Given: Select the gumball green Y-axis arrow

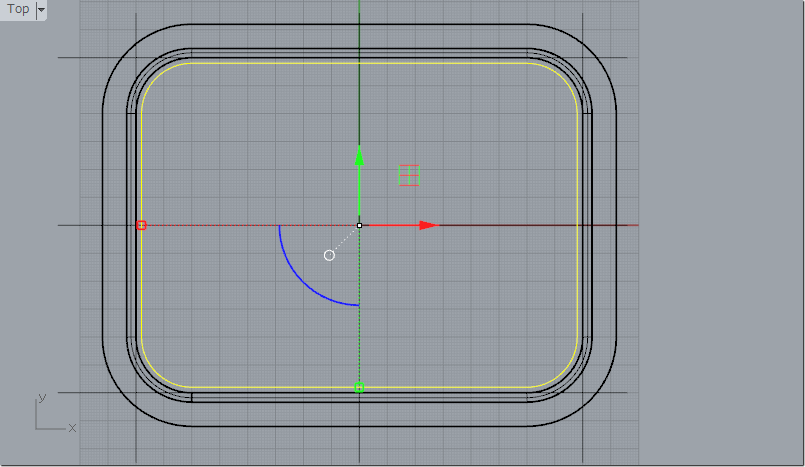Looking at the screenshot, I should [x=359, y=155].
